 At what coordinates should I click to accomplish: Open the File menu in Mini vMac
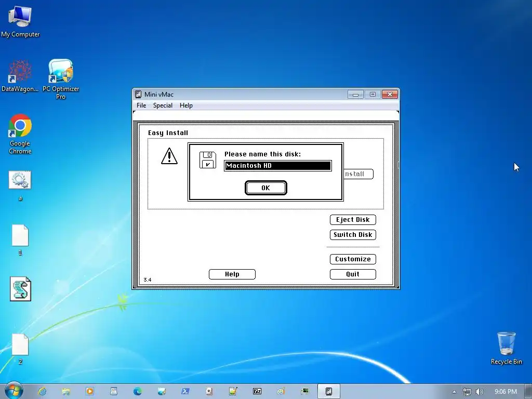(x=141, y=105)
